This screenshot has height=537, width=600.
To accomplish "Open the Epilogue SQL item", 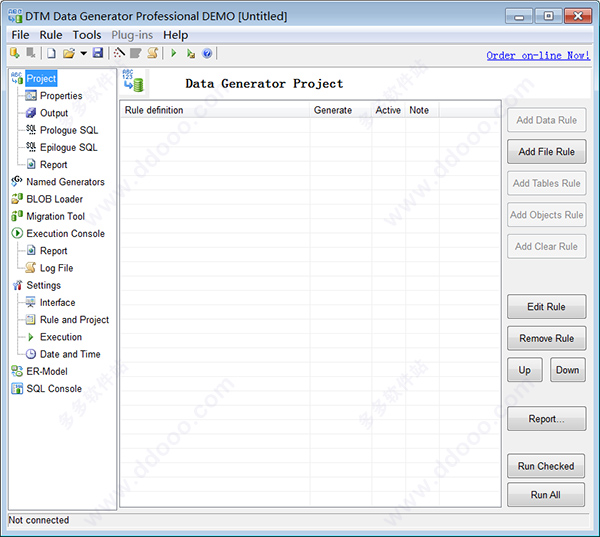I will coord(68,147).
